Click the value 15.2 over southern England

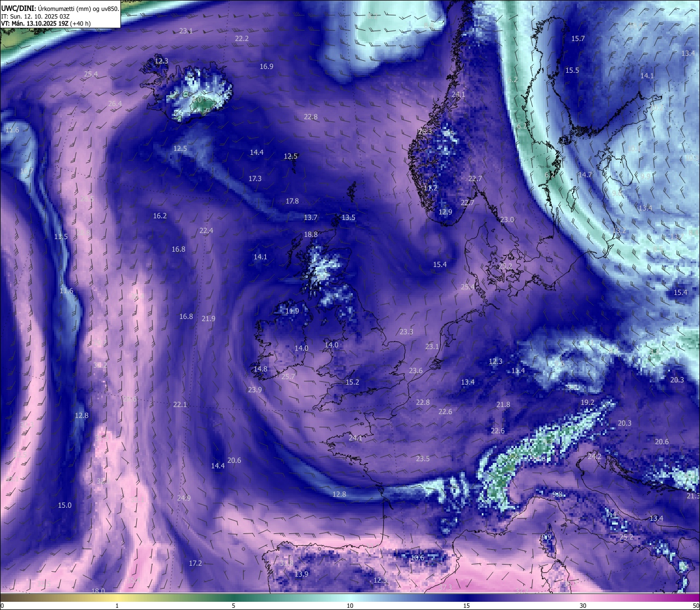click(x=352, y=382)
